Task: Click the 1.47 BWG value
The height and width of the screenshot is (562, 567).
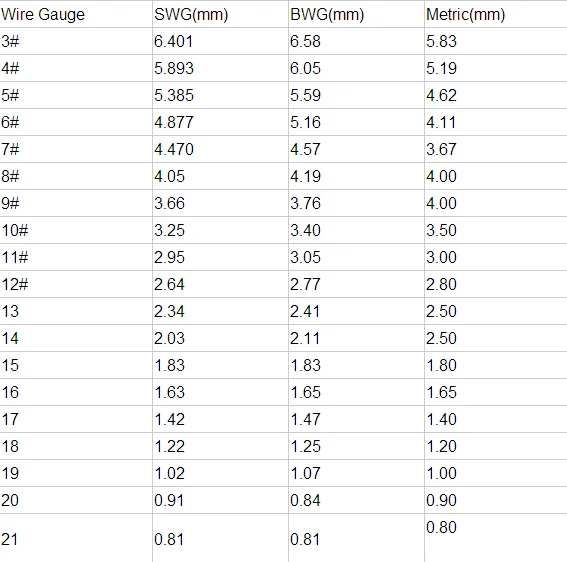Action: click(305, 420)
